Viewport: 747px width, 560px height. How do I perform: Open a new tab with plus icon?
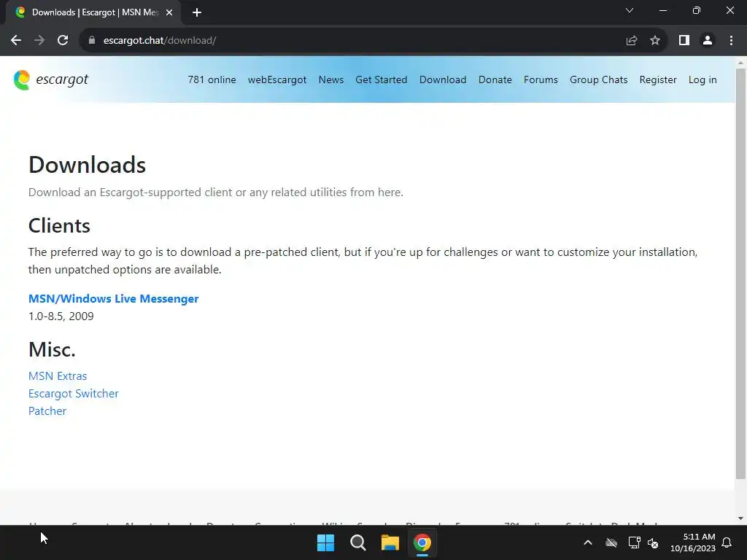(x=197, y=12)
